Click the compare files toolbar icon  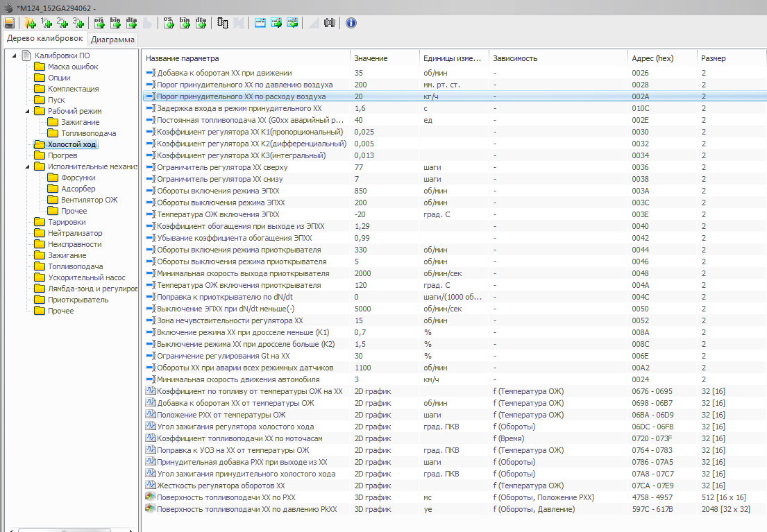(x=223, y=23)
